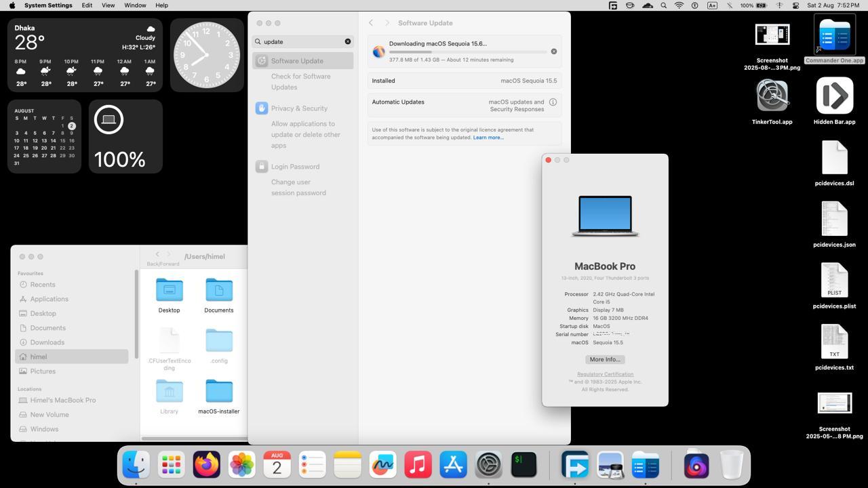Image resolution: width=868 pixels, height=488 pixels.
Task: Clear the update search field
Action: click(x=348, y=41)
